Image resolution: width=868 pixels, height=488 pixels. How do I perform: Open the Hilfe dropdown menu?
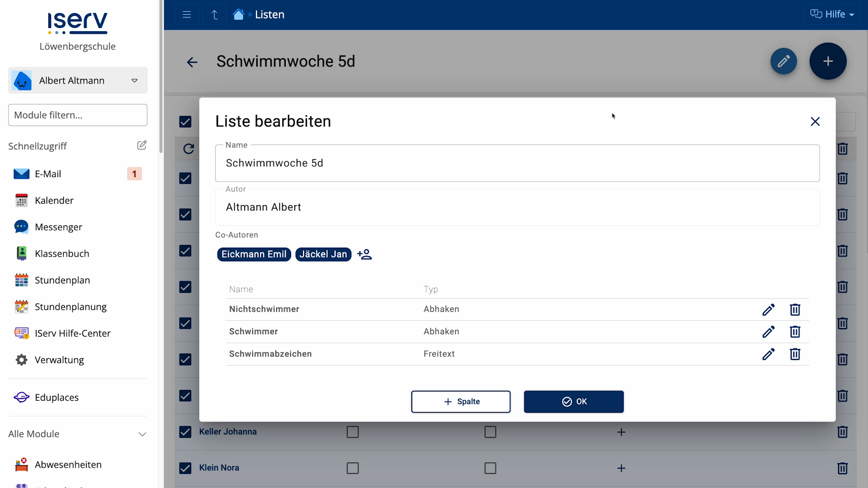coord(832,14)
